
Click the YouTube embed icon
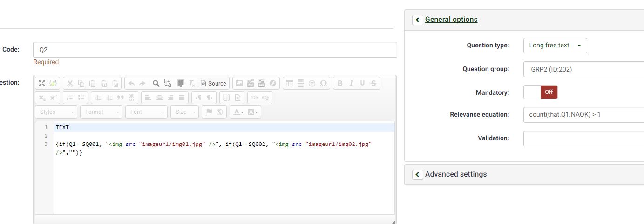pos(262,83)
